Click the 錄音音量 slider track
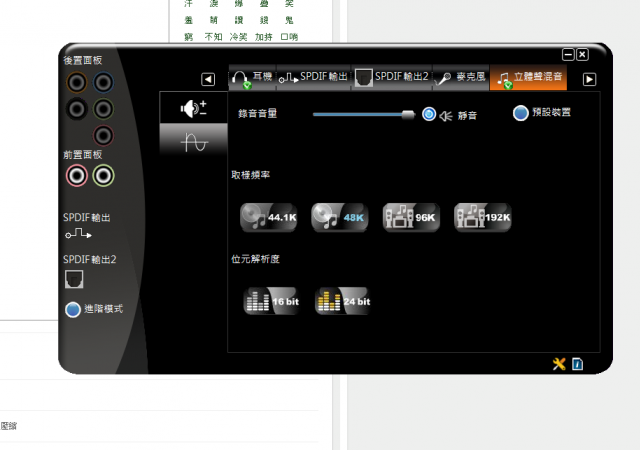 [x=364, y=115]
